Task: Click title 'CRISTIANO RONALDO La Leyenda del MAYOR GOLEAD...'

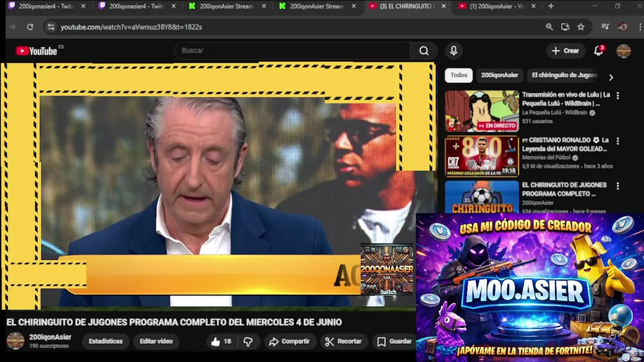Action: tap(565, 144)
